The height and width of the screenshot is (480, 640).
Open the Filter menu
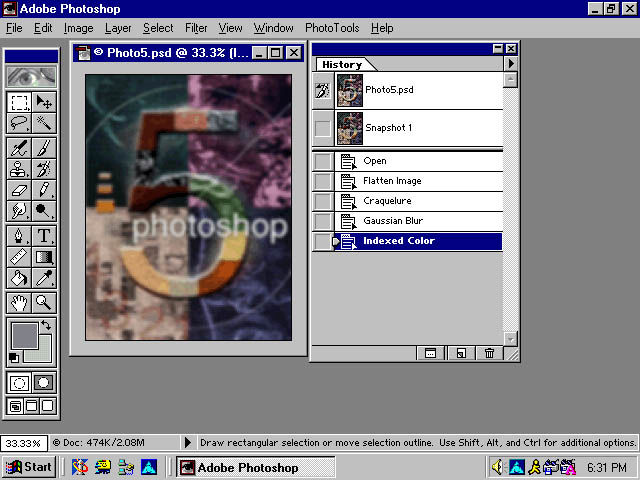[196, 28]
